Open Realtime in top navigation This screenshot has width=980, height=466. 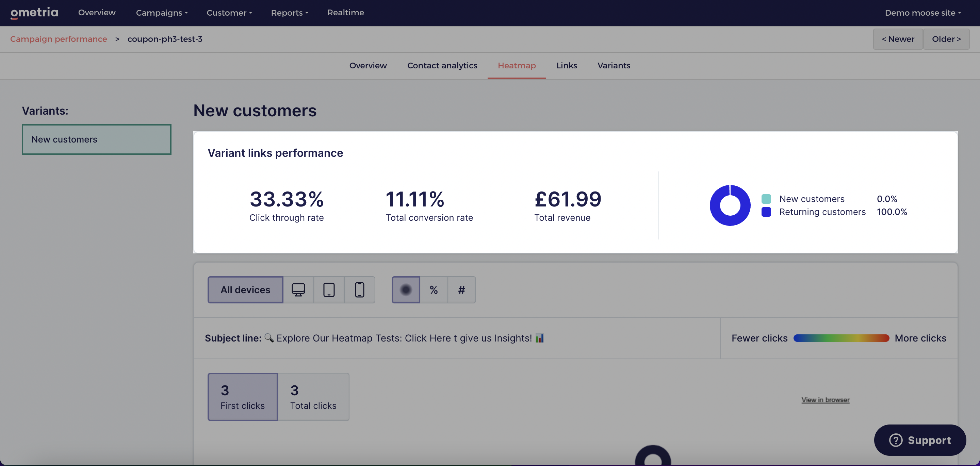(345, 13)
